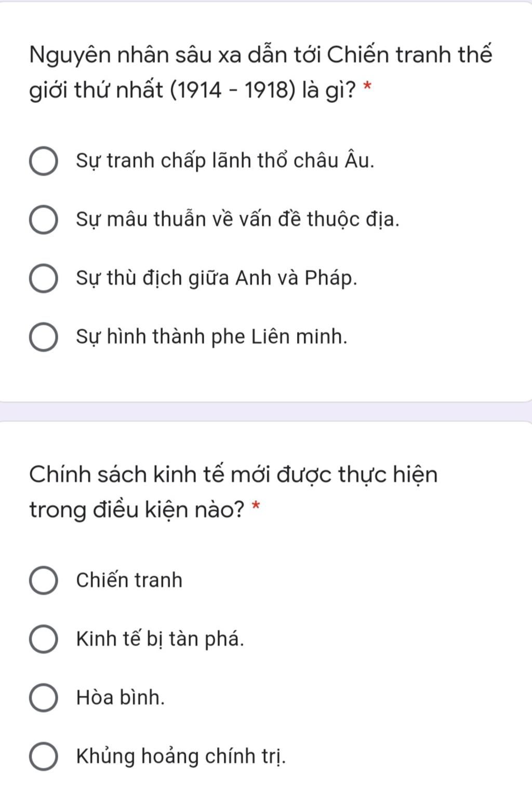The width and height of the screenshot is (532, 798).
Task: Select radio circle for 'Khủng hoảng chính trị'
Action: click(43, 756)
